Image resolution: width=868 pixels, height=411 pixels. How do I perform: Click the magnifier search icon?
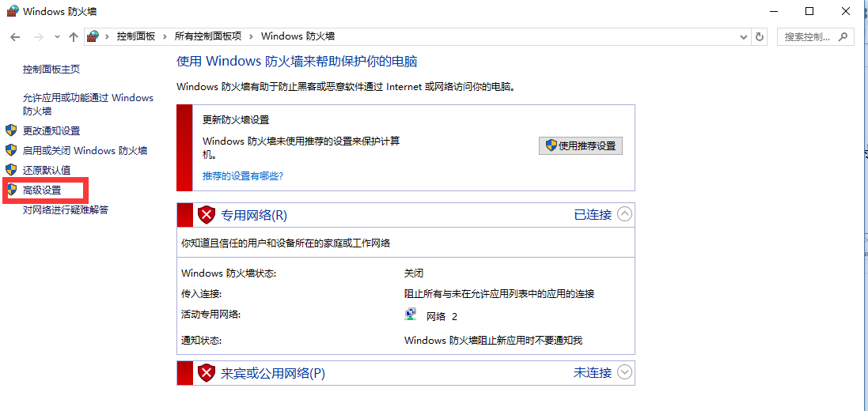point(843,37)
